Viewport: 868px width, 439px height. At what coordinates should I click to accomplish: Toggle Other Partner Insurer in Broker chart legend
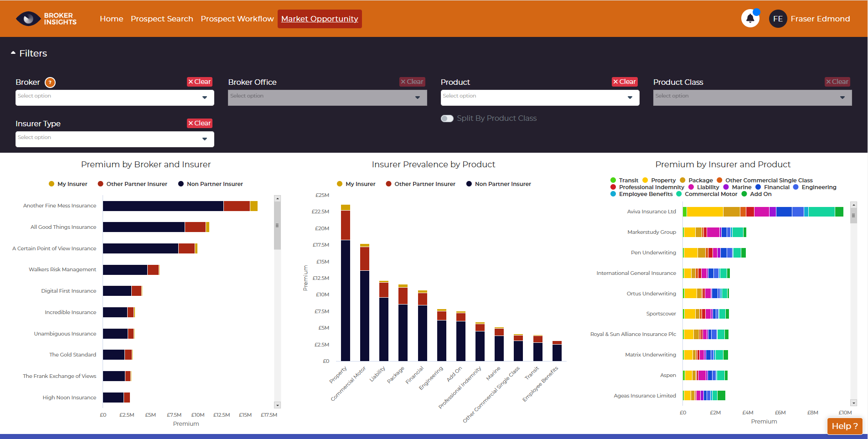pos(132,184)
